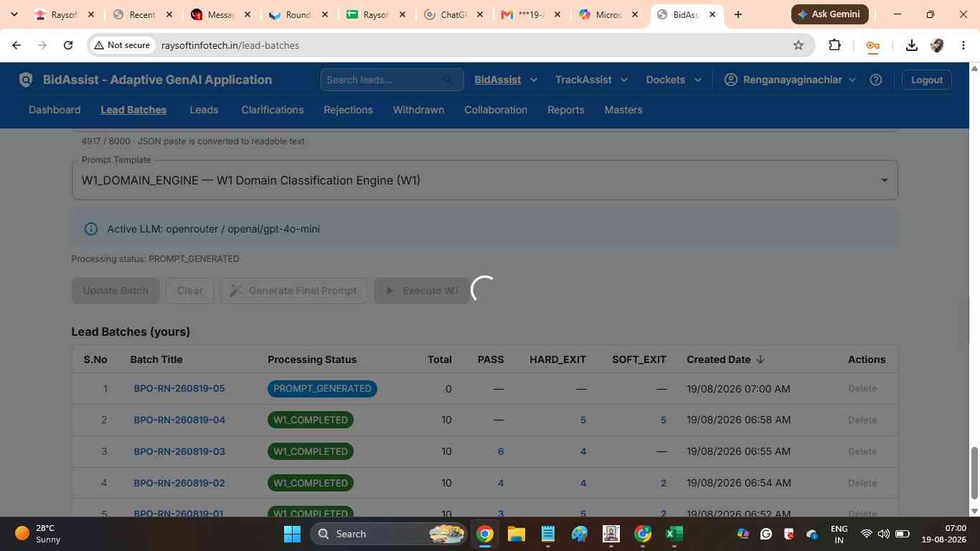Viewport: 980px width, 551px height.
Task: Open File Explorer from the taskbar
Action: 517,534
